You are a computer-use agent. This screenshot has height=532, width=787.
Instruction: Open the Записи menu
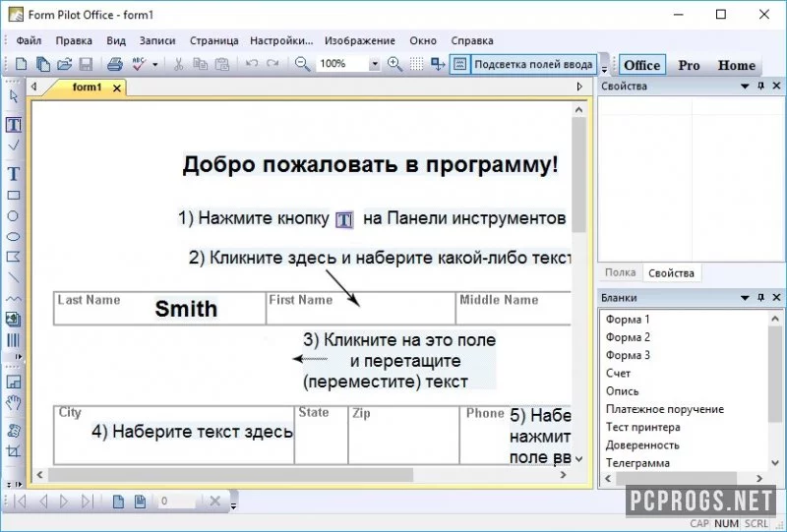point(157,40)
